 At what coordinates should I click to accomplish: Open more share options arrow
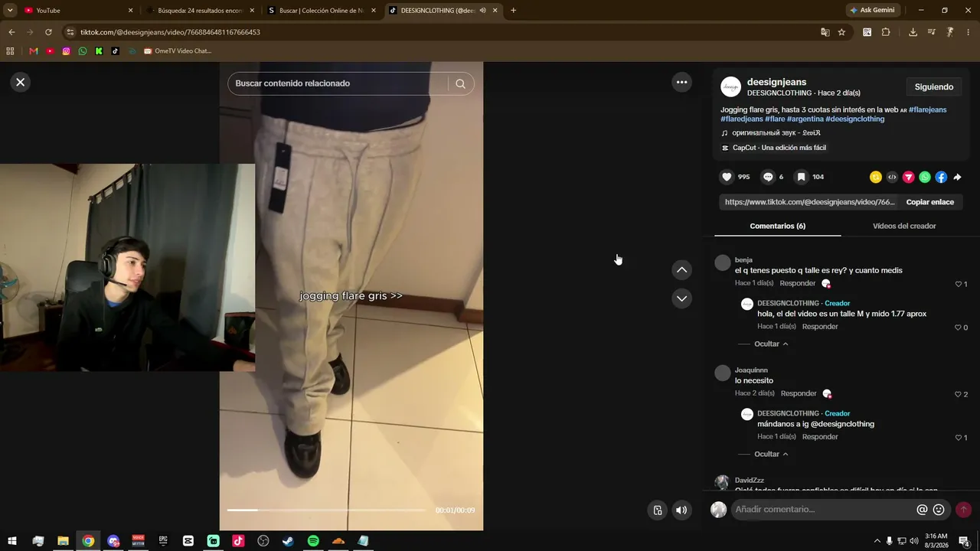click(x=957, y=177)
